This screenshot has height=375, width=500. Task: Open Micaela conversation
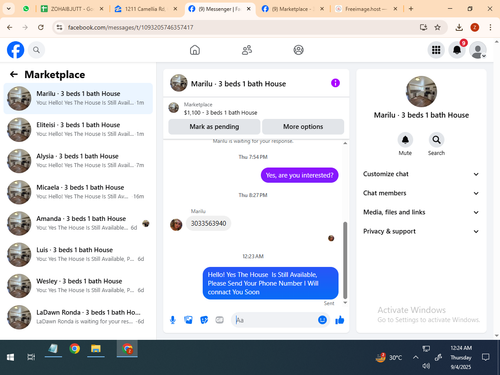[78, 192]
